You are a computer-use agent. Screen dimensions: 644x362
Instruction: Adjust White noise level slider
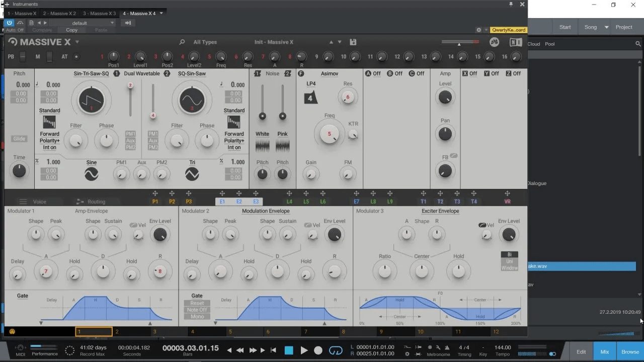[262, 116]
